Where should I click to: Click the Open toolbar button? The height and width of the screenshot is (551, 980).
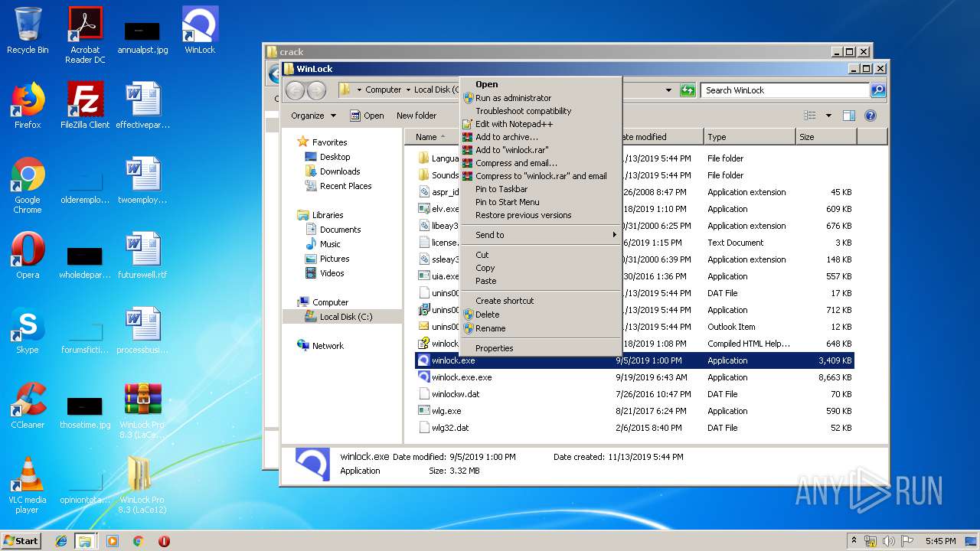pos(367,116)
